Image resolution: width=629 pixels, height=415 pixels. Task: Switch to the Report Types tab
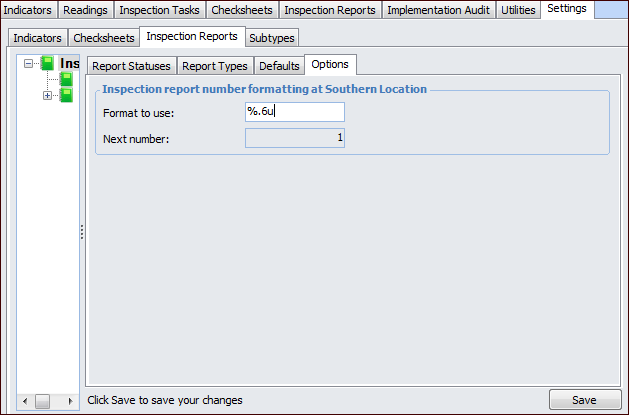coord(215,66)
